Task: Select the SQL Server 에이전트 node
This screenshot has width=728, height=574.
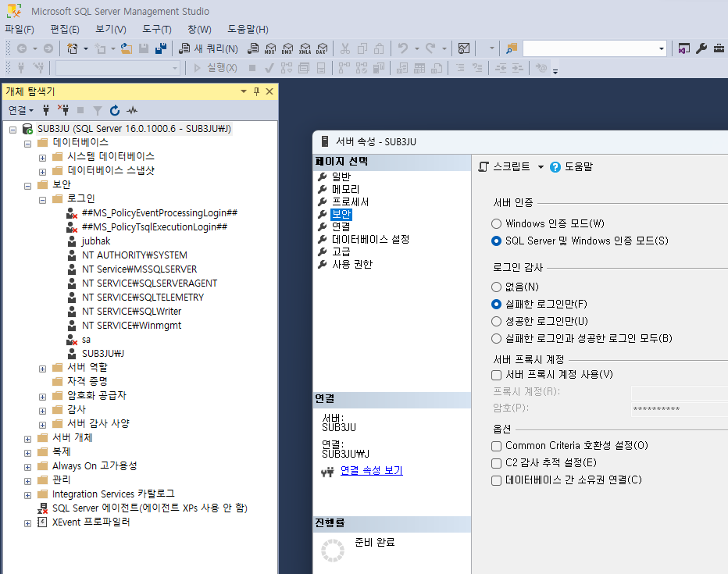Action: [x=149, y=508]
